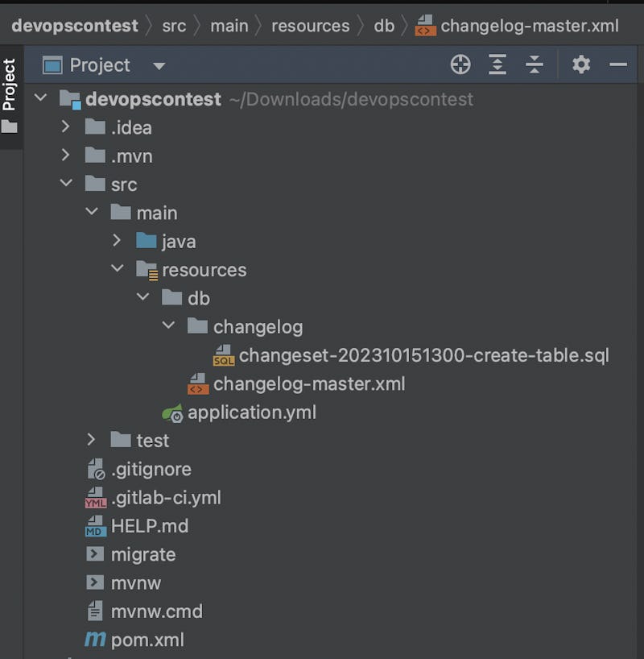
Task: Click the Expand All toolbar icon
Action: click(x=497, y=65)
